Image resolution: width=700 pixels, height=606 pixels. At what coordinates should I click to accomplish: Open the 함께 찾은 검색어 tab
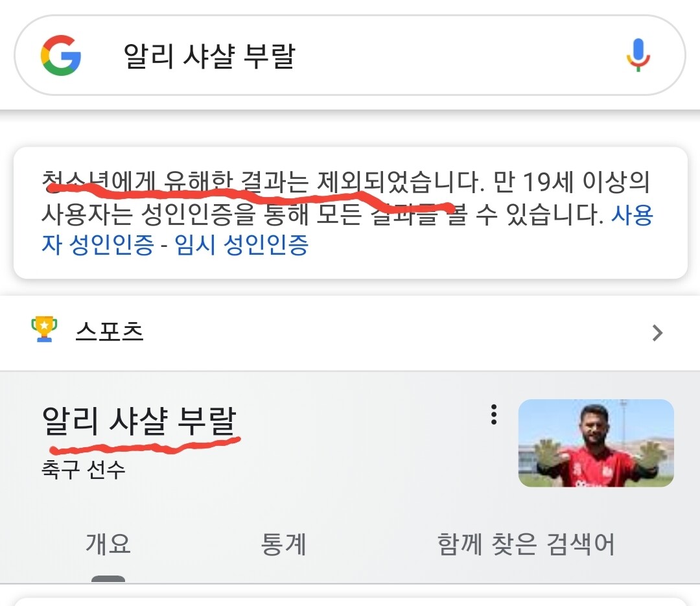click(x=526, y=544)
